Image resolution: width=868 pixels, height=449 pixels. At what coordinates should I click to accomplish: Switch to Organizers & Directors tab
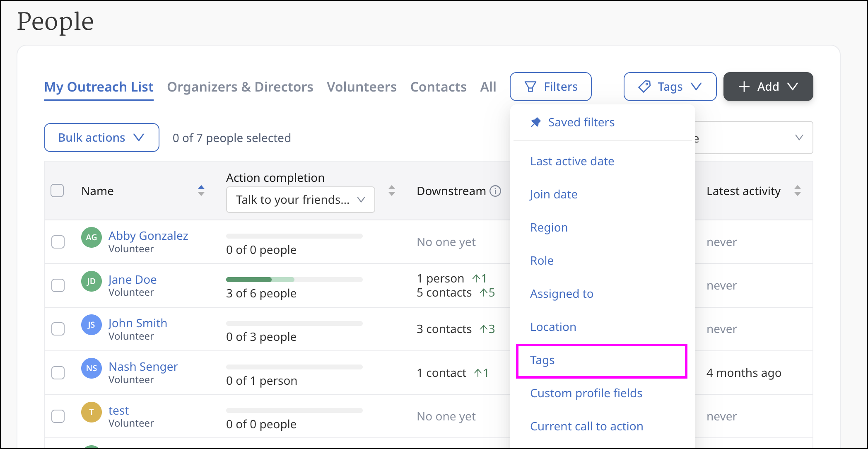pos(240,87)
